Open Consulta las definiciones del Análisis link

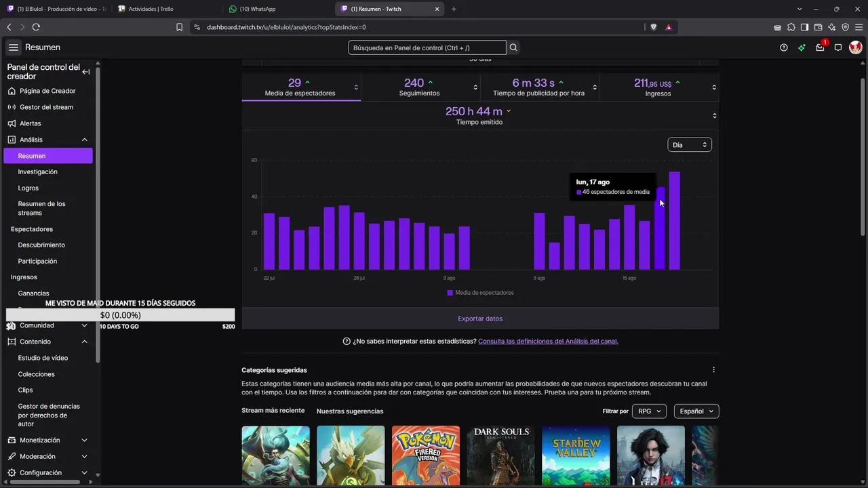point(548,342)
